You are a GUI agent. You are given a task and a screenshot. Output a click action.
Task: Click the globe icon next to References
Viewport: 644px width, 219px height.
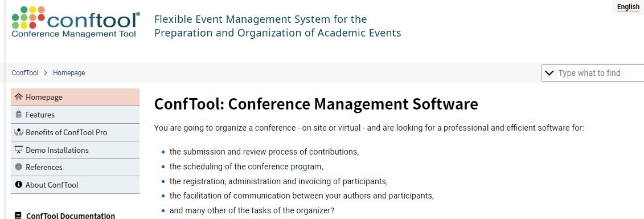(18, 167)
